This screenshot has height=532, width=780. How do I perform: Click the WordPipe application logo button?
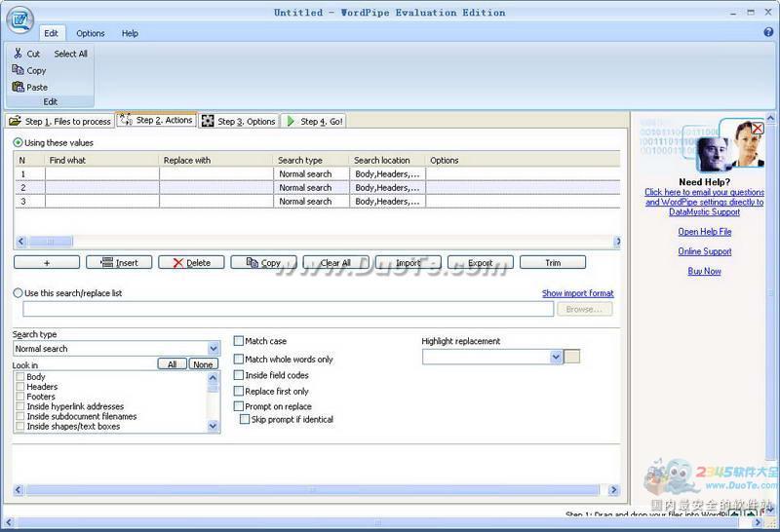pos(19,19)
